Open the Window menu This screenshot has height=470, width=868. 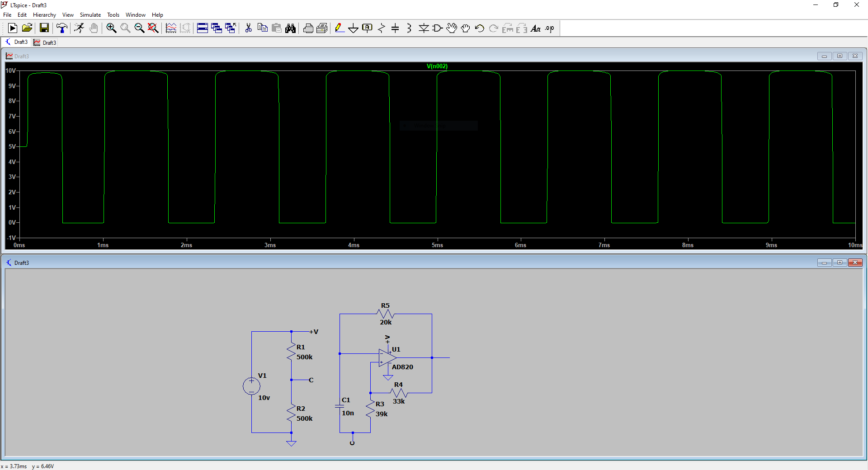pyautogui.click(x=136, y=15)
